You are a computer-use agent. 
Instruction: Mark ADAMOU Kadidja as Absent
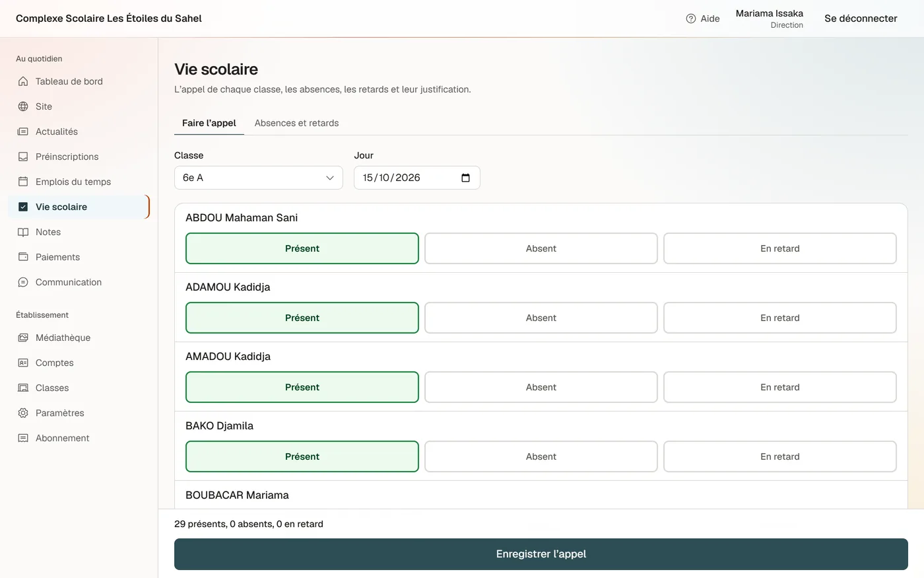(541, 318)
